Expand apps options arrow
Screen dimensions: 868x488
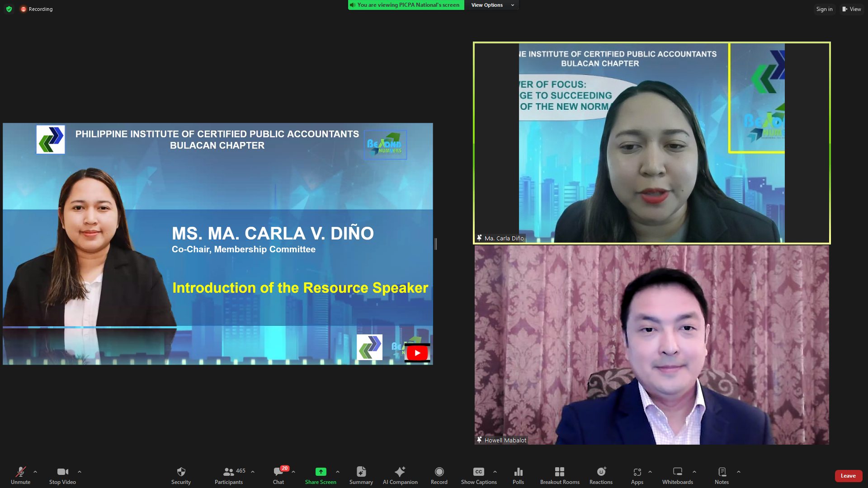tap(650, 472)
